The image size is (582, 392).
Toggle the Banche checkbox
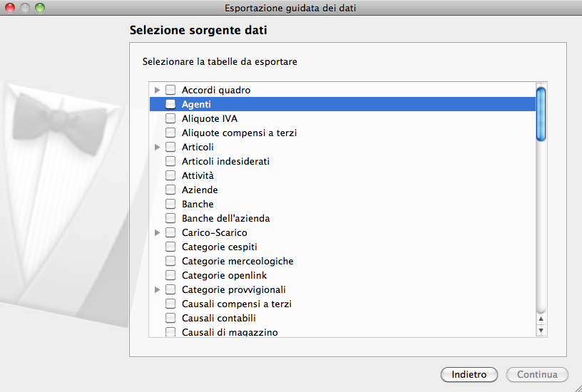[170, 204]
